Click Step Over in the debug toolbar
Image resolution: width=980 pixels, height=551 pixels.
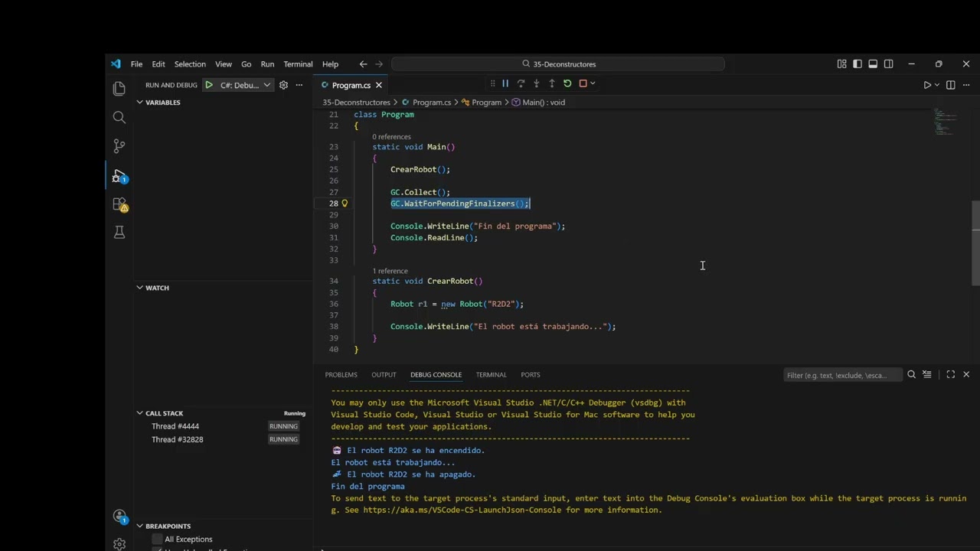pos(521,83)
